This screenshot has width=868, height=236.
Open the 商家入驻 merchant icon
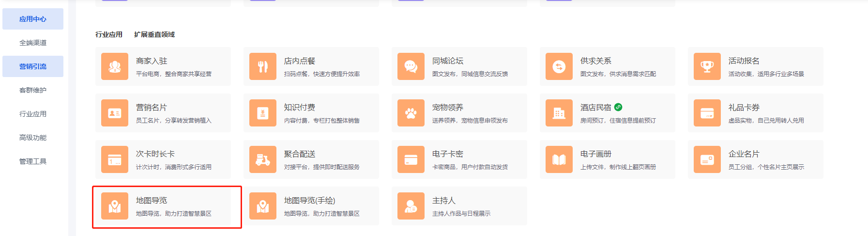(x=115, y=66)
